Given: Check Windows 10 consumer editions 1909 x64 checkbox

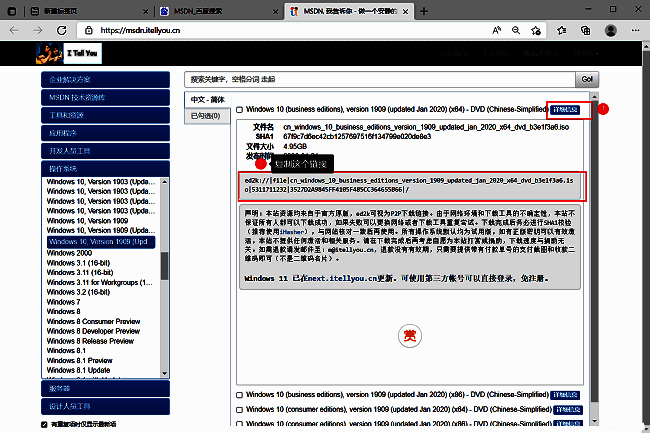Looking at the screenshot, I should 239,410.
